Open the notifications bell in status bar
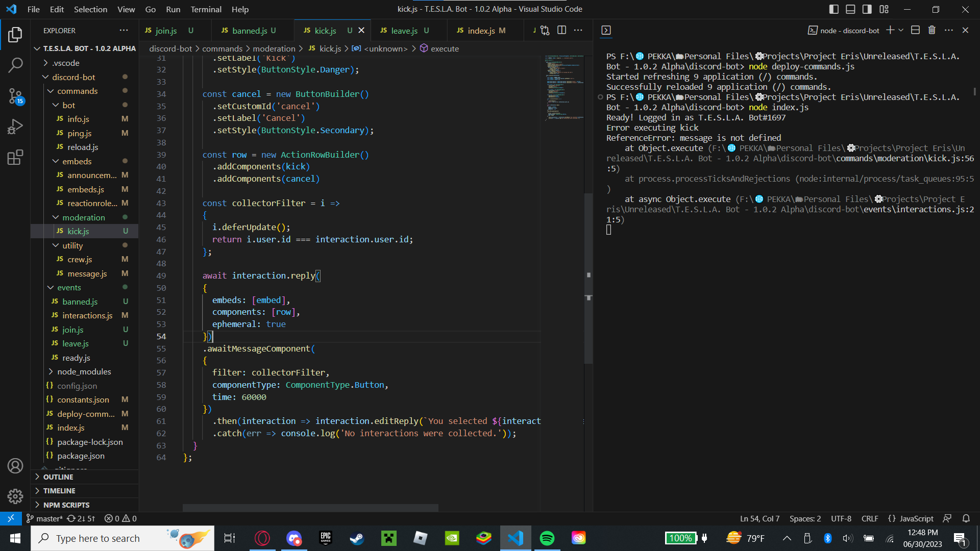This screenshot has width=980, height=551. (966, 518)
